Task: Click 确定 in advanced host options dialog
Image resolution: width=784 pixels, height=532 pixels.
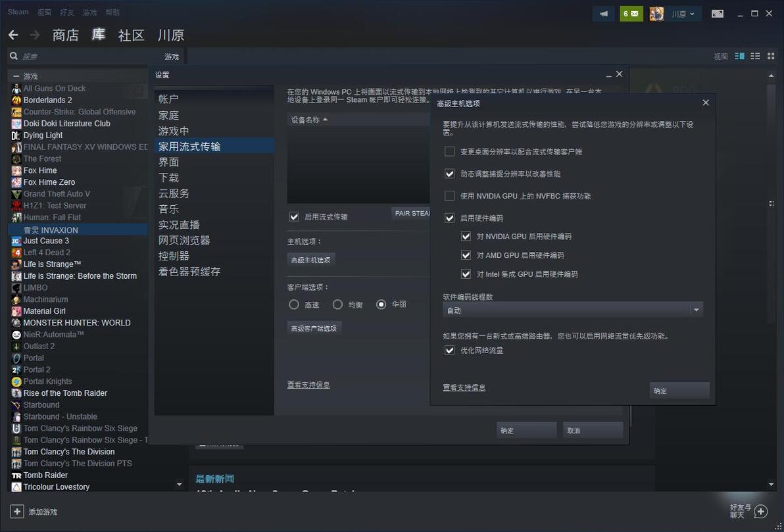Action: tap(679, 391)
